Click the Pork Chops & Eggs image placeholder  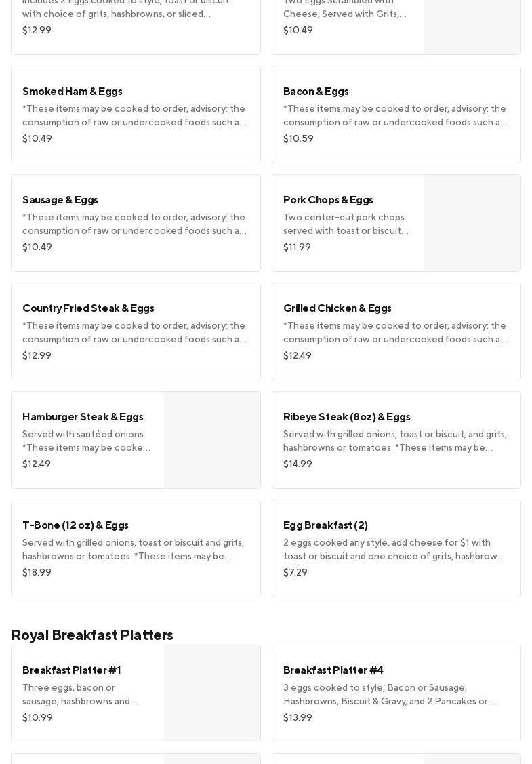click(472, 223)
